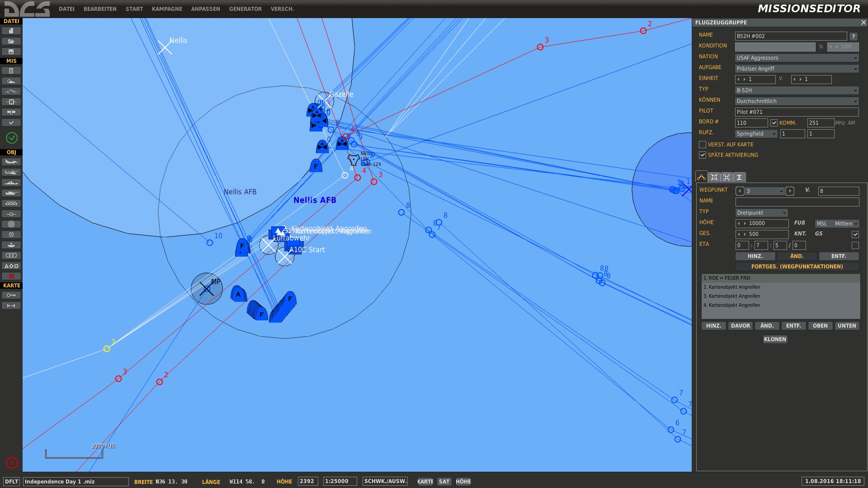The width and height of the screenshot is (868, 488).
Task: Open a mission file via folder icon
Action: pyautogui.click(x=11, y=41)
